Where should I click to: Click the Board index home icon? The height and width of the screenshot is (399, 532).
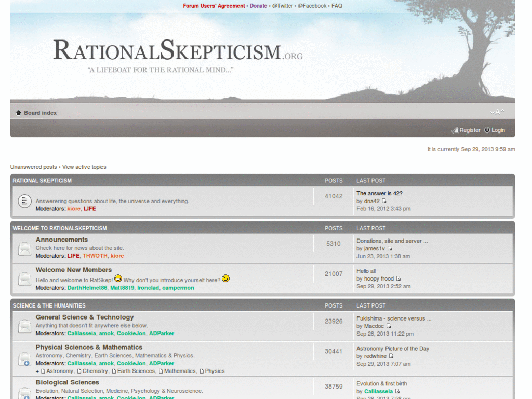pyautogui.click(x=19, y=113)
